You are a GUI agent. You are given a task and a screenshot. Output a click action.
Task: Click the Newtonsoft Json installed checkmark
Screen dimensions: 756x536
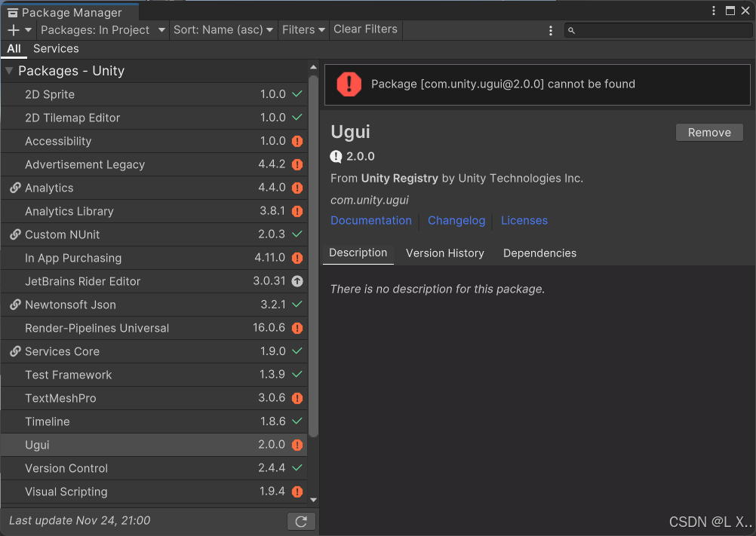[297, 305]
